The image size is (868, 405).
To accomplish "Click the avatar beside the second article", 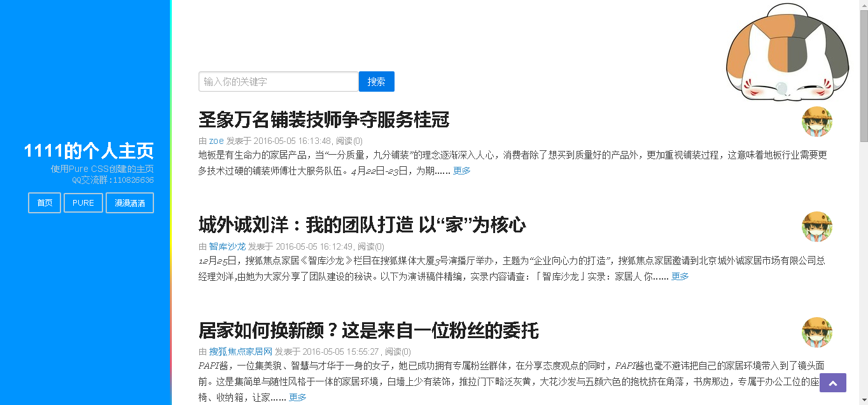I will [817, 227].
